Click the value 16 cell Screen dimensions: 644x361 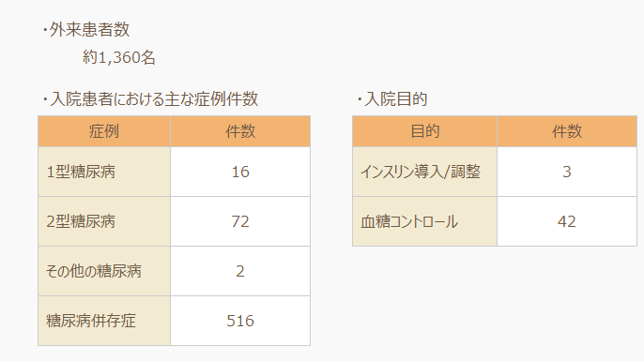(x=240, y=172)
